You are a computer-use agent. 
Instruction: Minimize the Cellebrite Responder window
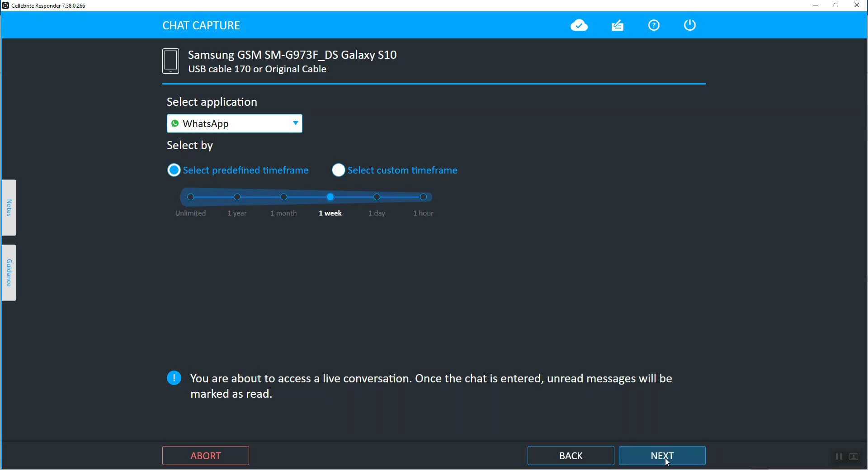(816, 5)
